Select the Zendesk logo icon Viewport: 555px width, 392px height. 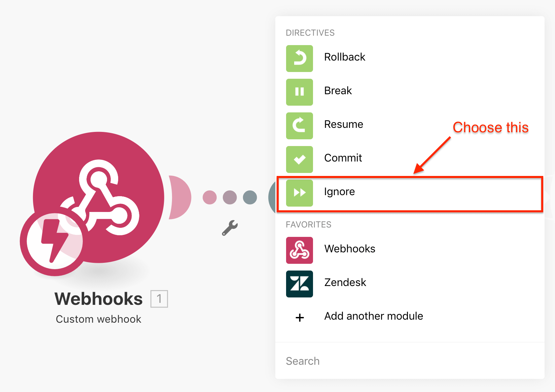299,284
